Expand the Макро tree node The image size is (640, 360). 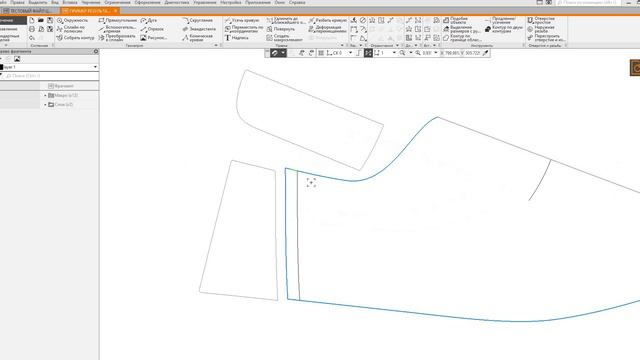[45, 95]
